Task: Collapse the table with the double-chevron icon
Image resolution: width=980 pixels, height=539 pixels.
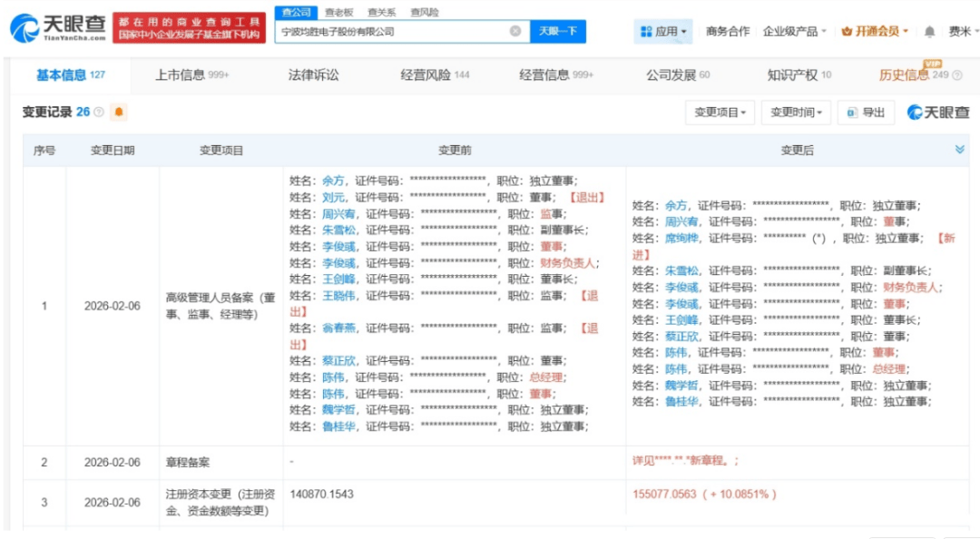Action: [x=959, y=150]
